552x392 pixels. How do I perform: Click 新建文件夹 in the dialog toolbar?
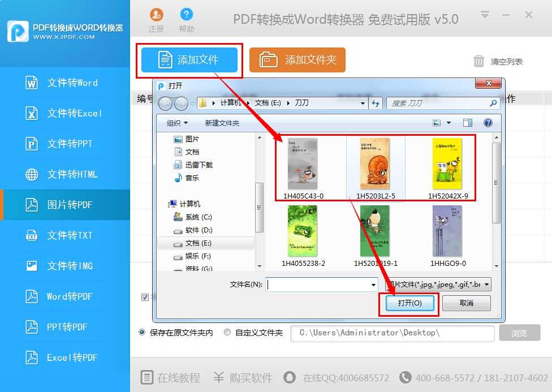[x=222, y=123]
